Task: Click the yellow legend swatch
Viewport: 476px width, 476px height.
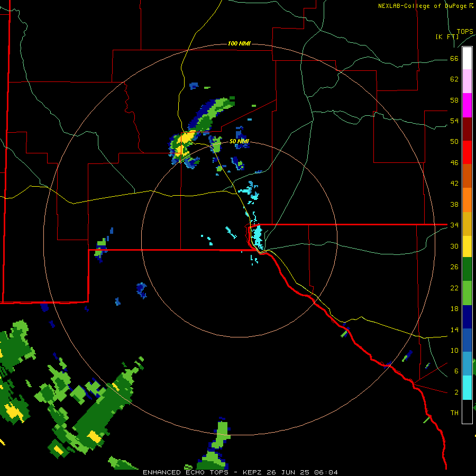Action: click(467, 246)
